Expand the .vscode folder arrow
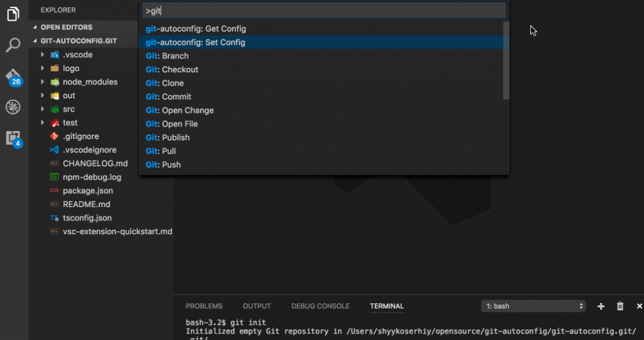Screen dimensions: 644x340 coord(42,55)
